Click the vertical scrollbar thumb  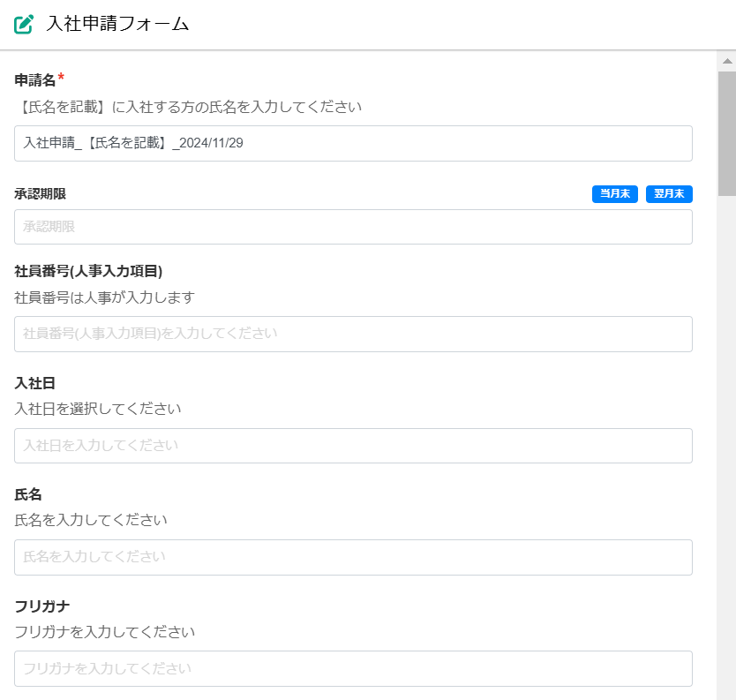coord(727,134)
